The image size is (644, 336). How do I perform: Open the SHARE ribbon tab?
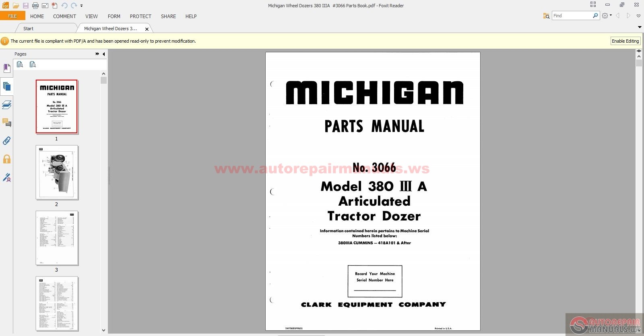click(x=168, y=16)
